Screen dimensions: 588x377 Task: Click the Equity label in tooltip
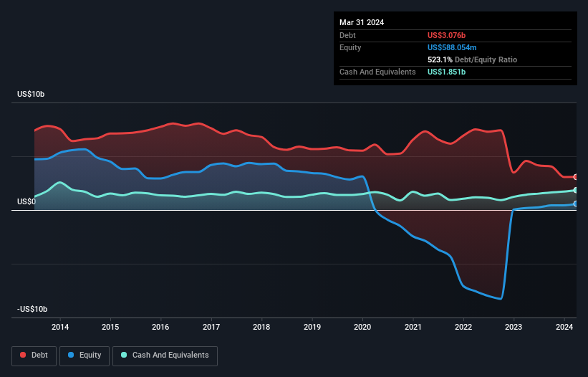pyautogui.click(x=350, y=47)
